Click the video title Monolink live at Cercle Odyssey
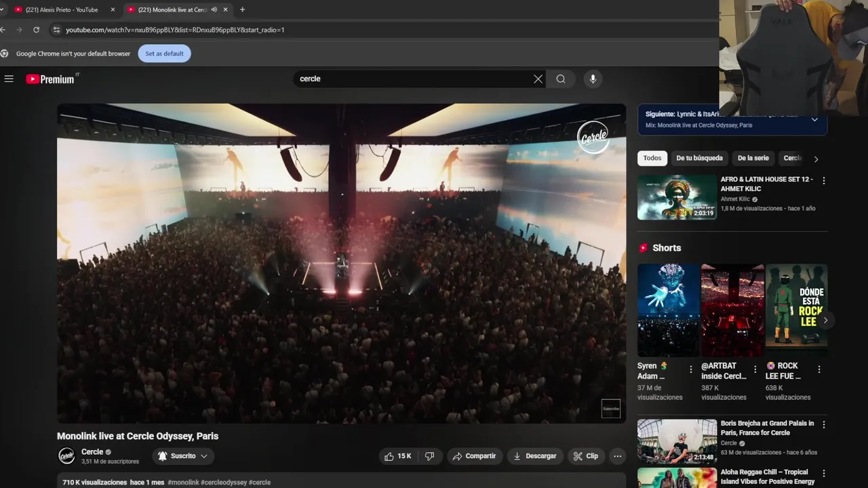 138,436
